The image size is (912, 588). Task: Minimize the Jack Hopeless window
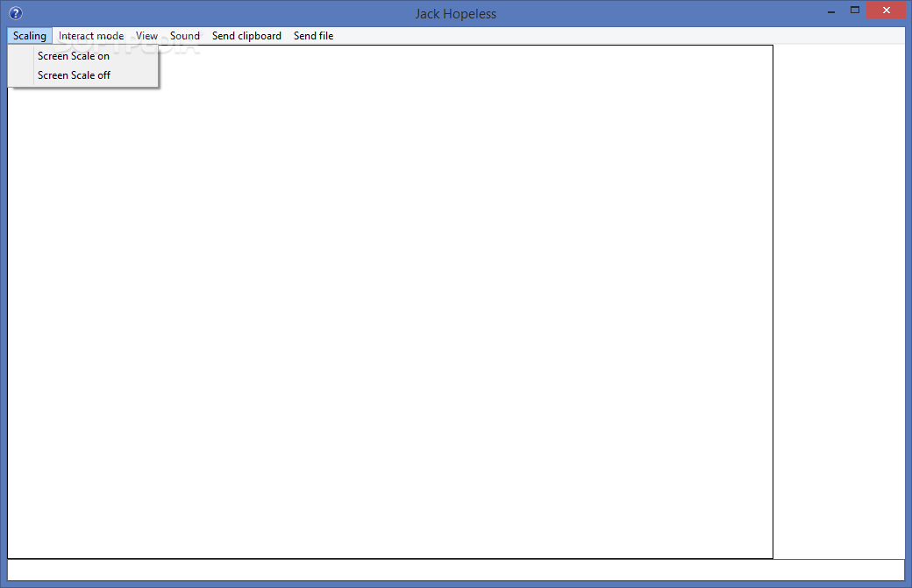pyautogui.click(x=831, y=11)
